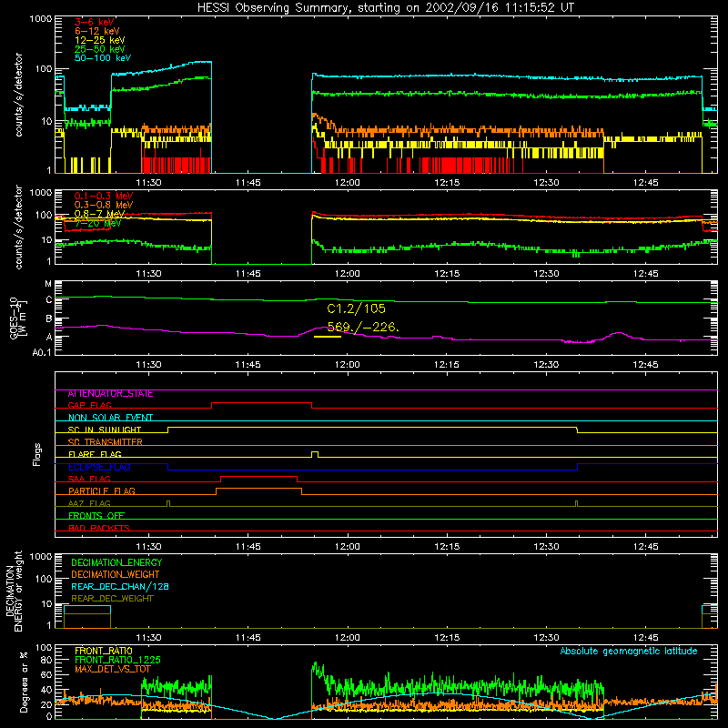
Task: Click the 'GAP_FLAG' label
Action: point(89,405)
